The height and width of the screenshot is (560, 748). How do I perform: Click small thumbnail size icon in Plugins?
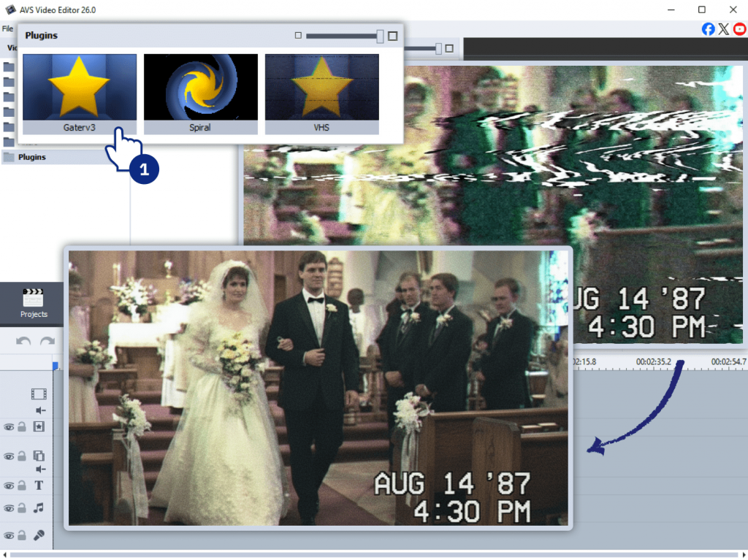click(298, 35)
